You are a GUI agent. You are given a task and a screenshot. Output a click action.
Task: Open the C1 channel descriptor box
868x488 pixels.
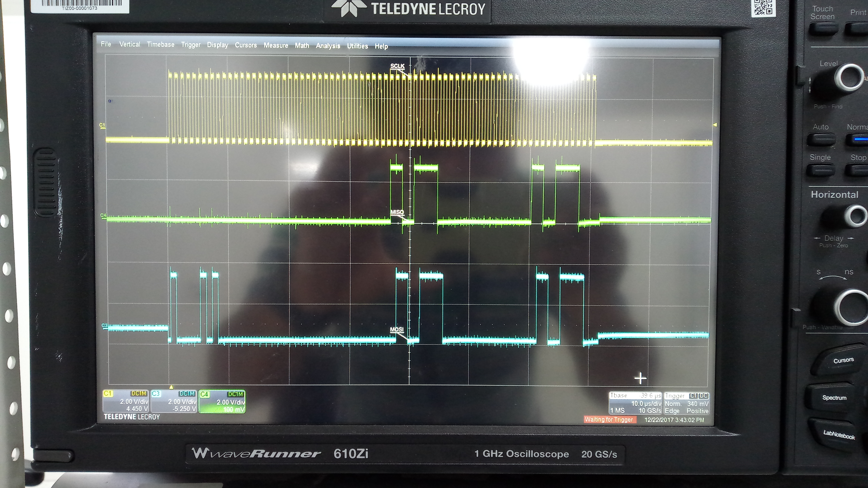pos(126,401)
